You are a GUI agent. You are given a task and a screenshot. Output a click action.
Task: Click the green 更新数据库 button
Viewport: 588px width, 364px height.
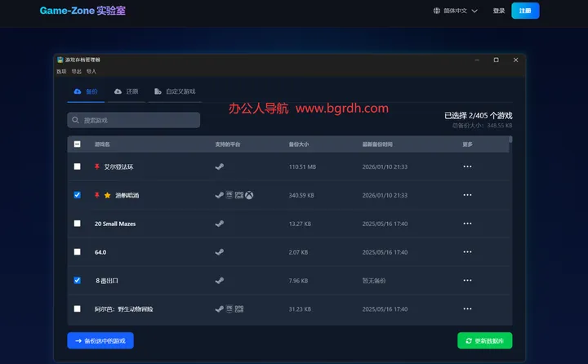click(484, 341)
